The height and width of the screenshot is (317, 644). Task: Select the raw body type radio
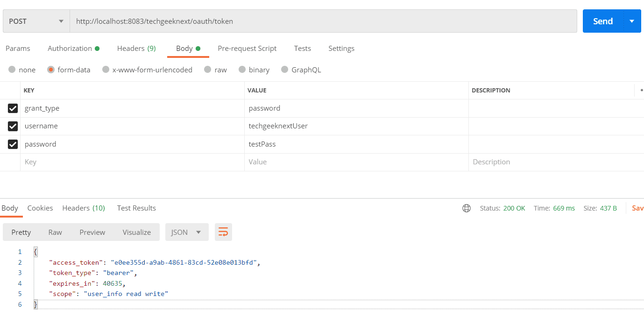tap(208, 70)
